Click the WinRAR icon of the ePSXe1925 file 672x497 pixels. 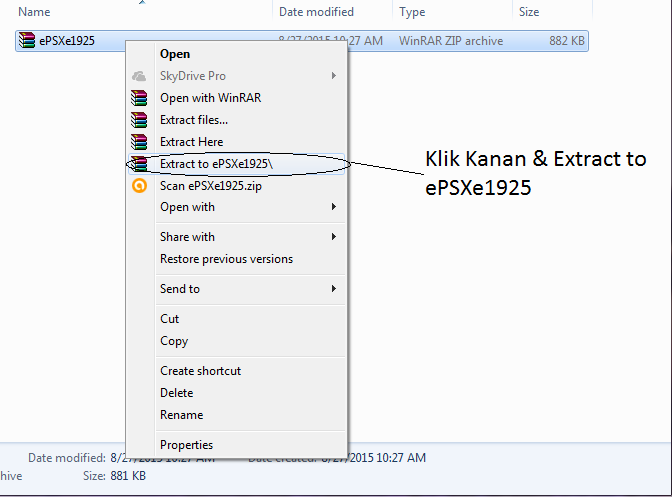pos(27,41)
